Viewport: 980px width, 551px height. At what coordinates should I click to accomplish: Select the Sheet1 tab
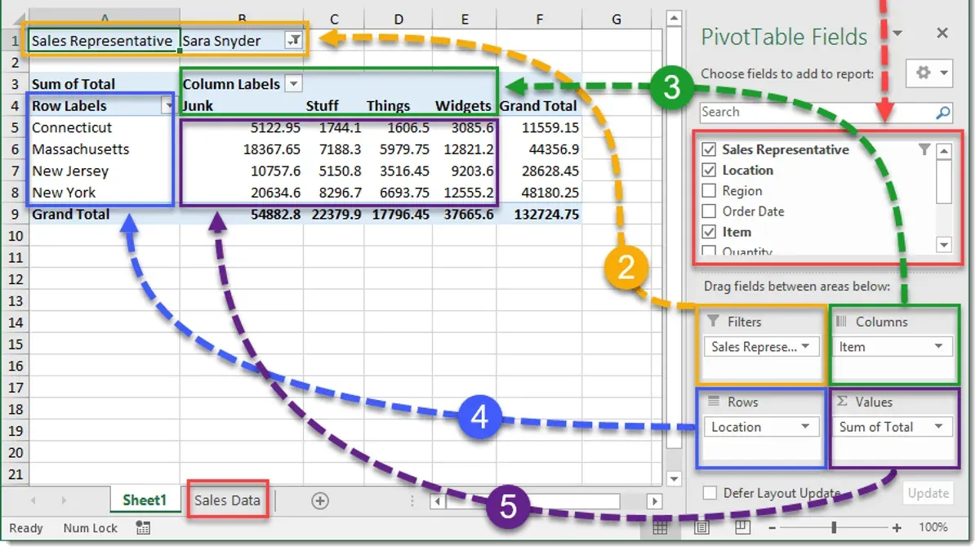[145, 500]
